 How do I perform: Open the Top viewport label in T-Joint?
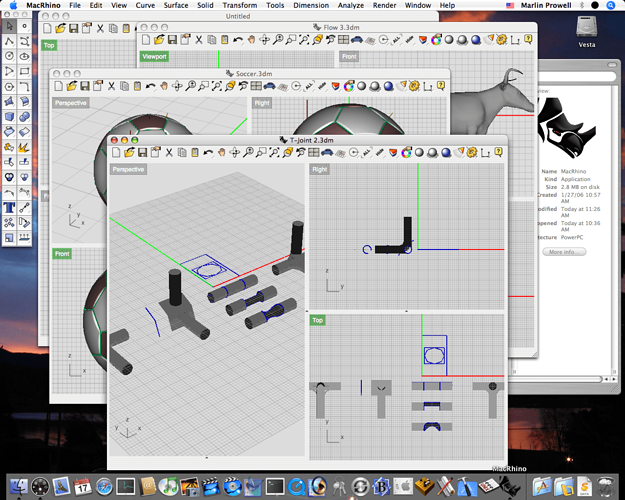pos(318,320)
